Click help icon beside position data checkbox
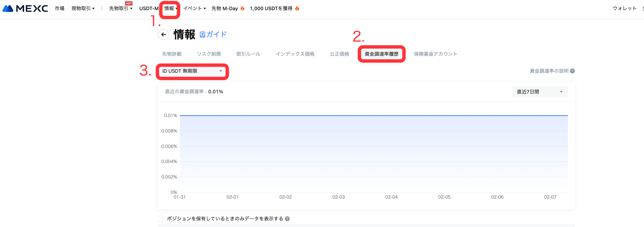The width and height of the screenshot is (644, 227). pyautogui.click(x=287, y=219)
